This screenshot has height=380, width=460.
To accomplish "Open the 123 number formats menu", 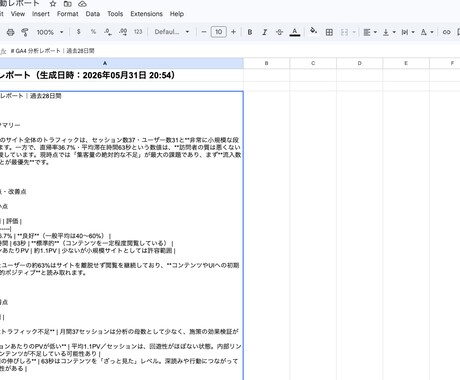I will 138,32.
